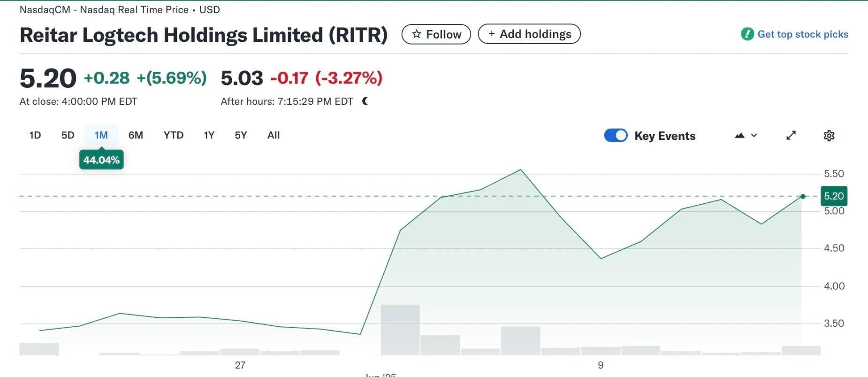Click the tallest volume bar
This screenshot has height=377, width=868.
coord(400,330)
